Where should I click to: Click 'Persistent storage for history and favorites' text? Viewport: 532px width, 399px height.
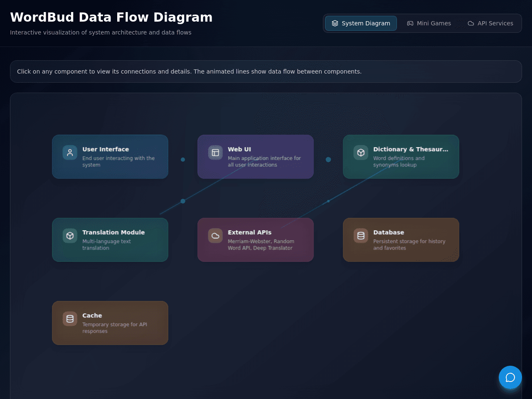click(x=409, y=245)
